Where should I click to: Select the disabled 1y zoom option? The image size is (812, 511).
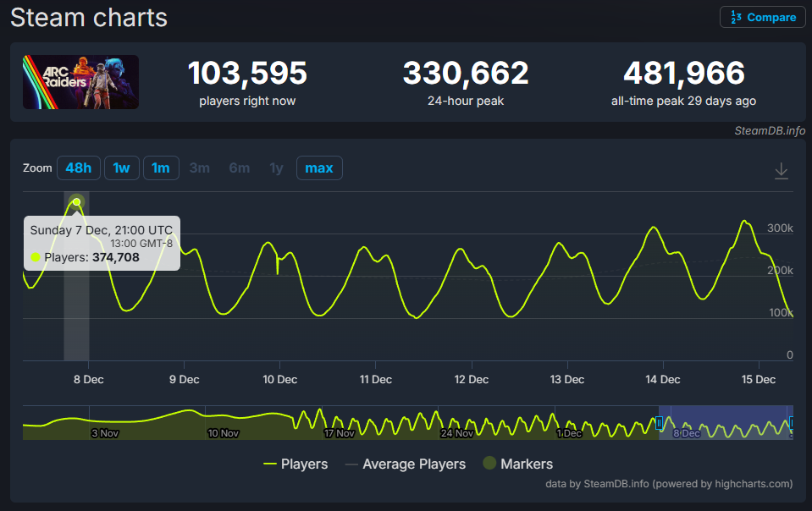[x=277, y=168]
